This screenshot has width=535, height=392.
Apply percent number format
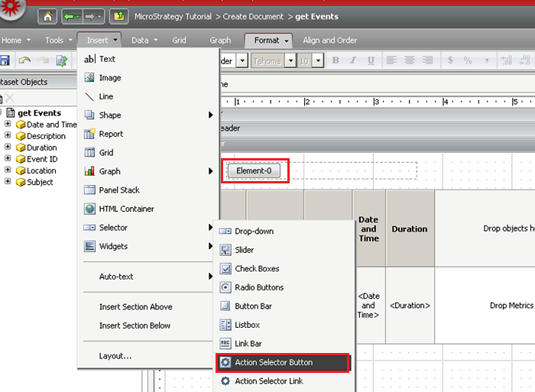(468, 60)
